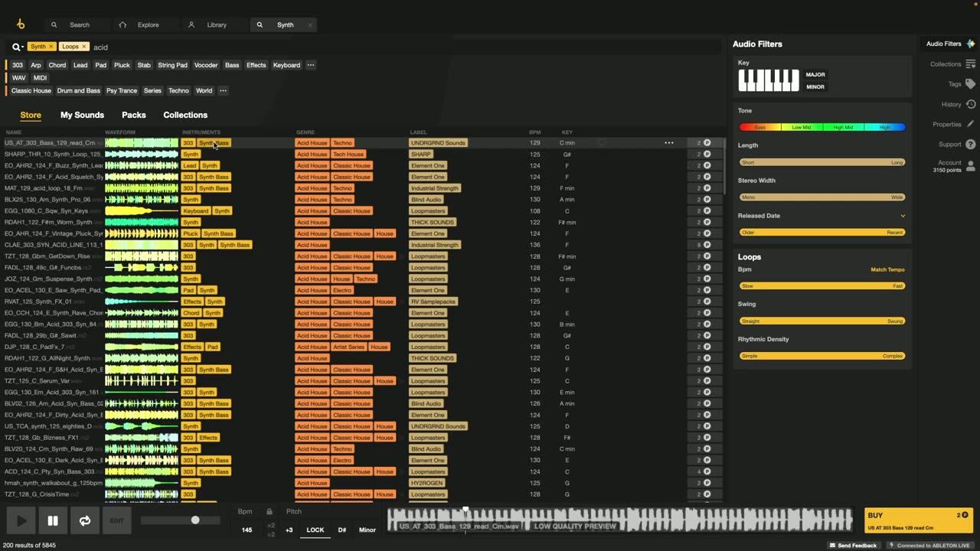Filter by MIDI format tag
980x551 pixels.
pyautogui.click(x=40, y=78)
